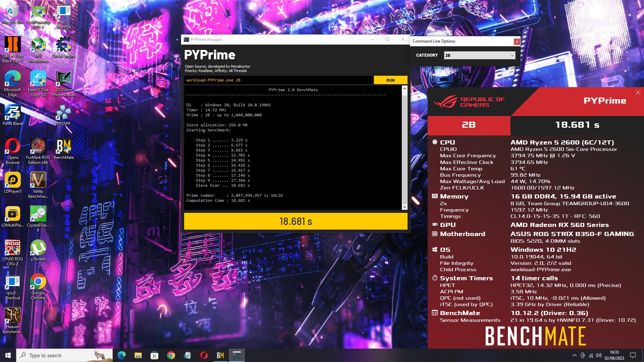Open LDMultiPlayer desktop icon

(x=12, y=217)
